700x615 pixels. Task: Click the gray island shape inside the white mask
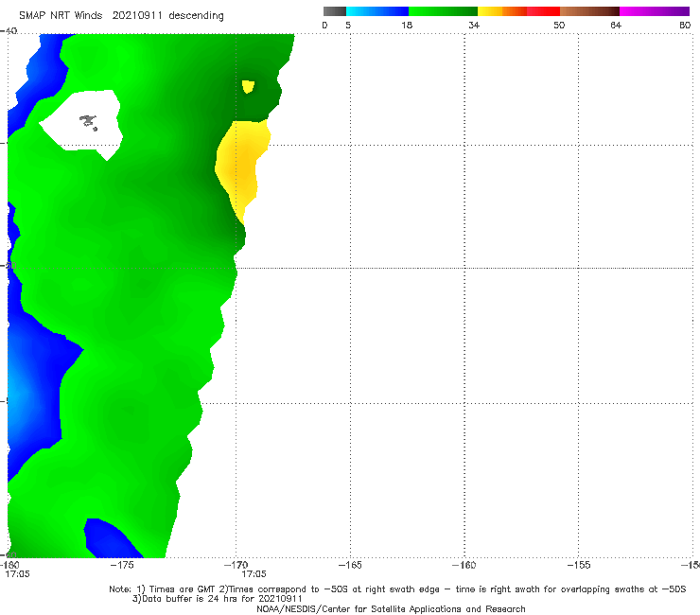tap(88, 122)
